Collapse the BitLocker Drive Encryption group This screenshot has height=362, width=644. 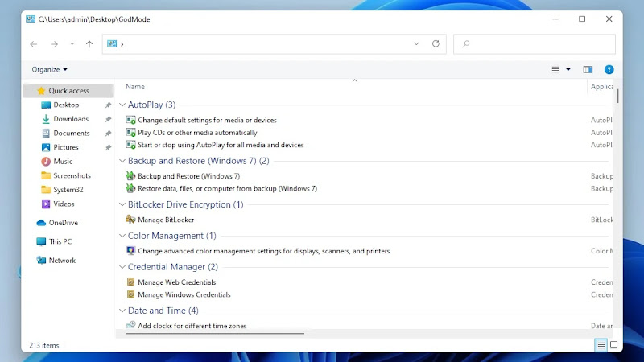122,204
